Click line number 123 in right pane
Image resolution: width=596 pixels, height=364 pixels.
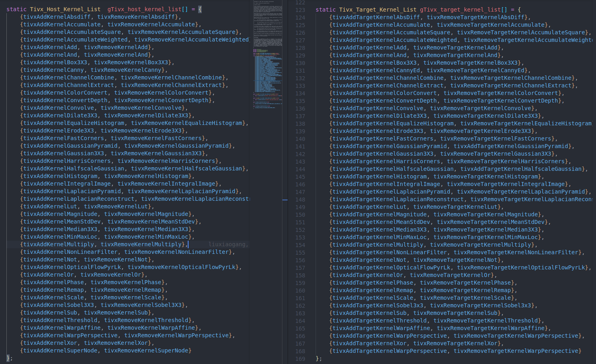coord(300,9)
